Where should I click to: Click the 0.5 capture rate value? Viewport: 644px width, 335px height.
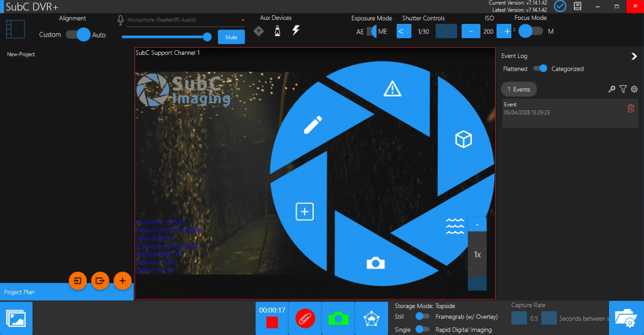tap(534, 319)
